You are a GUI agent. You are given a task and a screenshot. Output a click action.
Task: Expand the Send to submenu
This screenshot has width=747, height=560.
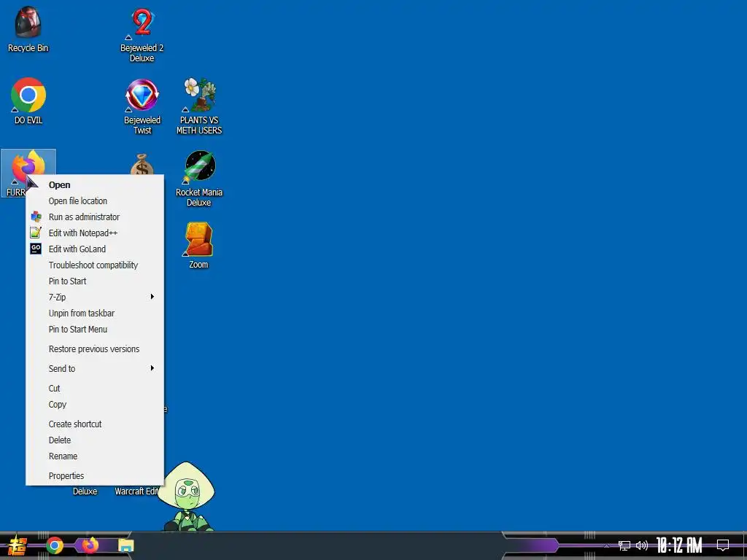pos(94,368)
